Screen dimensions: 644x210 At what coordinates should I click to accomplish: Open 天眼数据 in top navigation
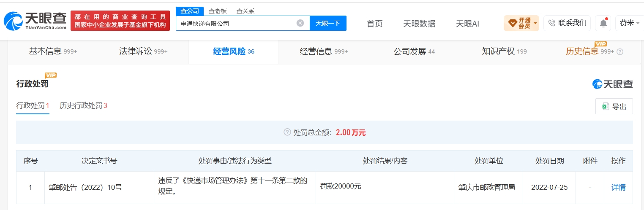(x=419, y=24)
